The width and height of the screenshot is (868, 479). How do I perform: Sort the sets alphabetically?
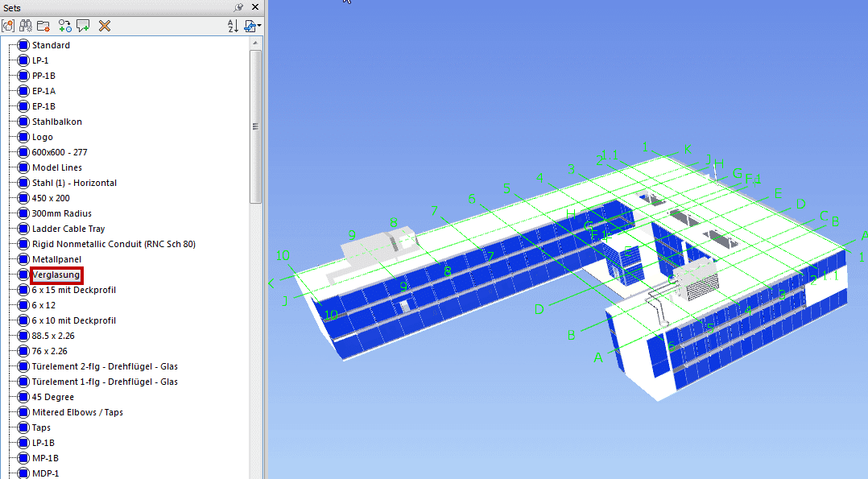[x=232, y=25]
